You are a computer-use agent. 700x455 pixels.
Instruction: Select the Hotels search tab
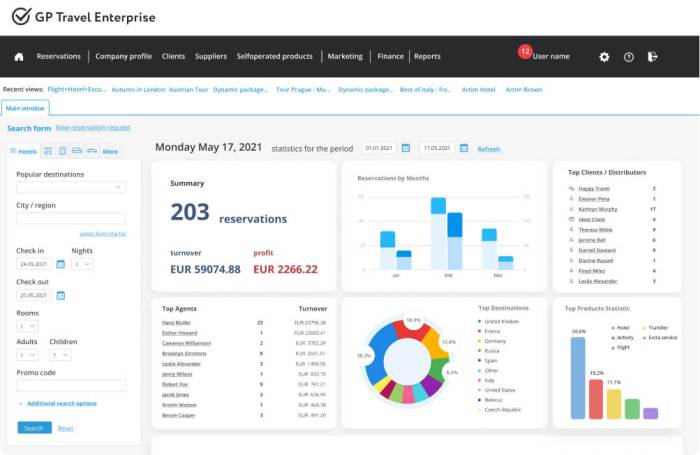23,152
